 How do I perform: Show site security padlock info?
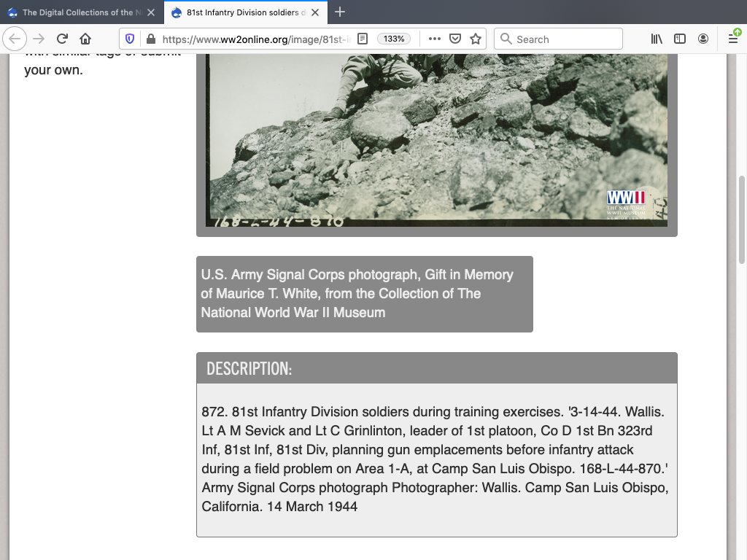tap(151, 39)
